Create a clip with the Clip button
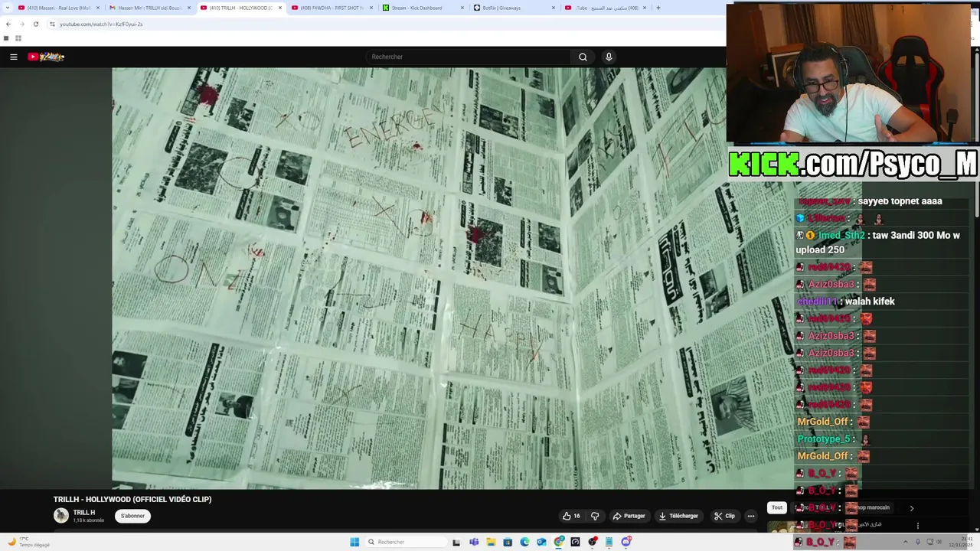 pyautogui.click(x=724, y=516)
